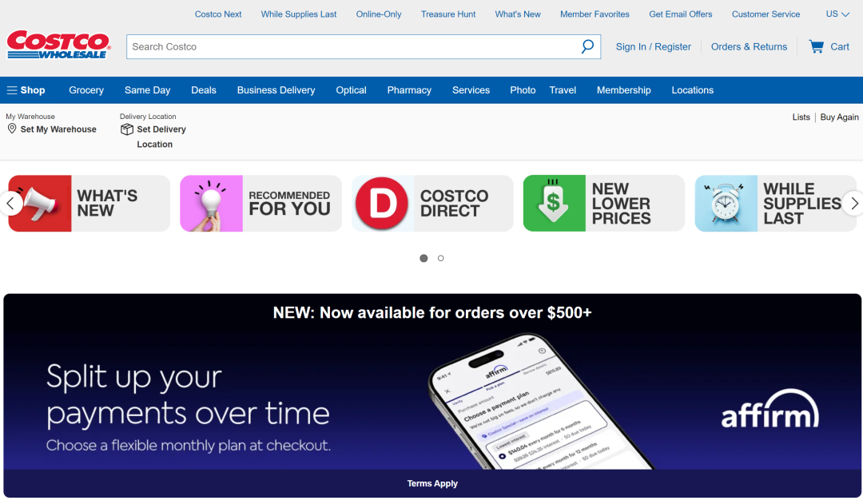Open the Treasure Hunt link
This screenshot has width=863, height=504.
(448, 14)
